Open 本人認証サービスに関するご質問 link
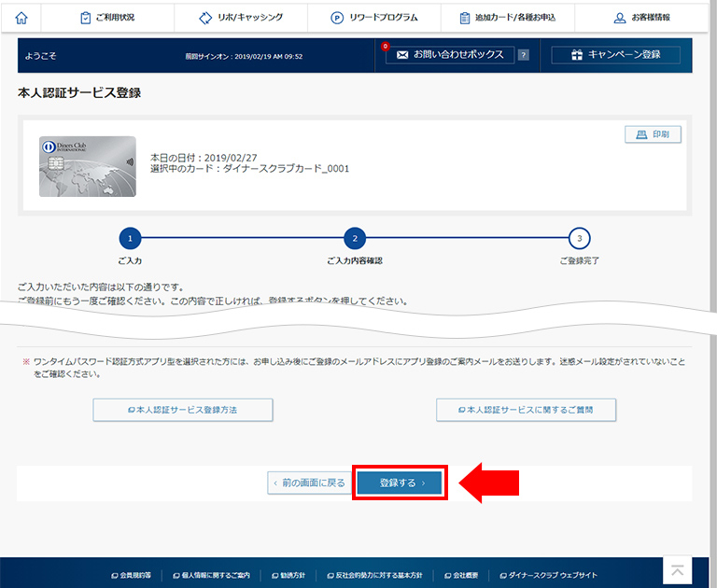 click(x=526, y=409)
